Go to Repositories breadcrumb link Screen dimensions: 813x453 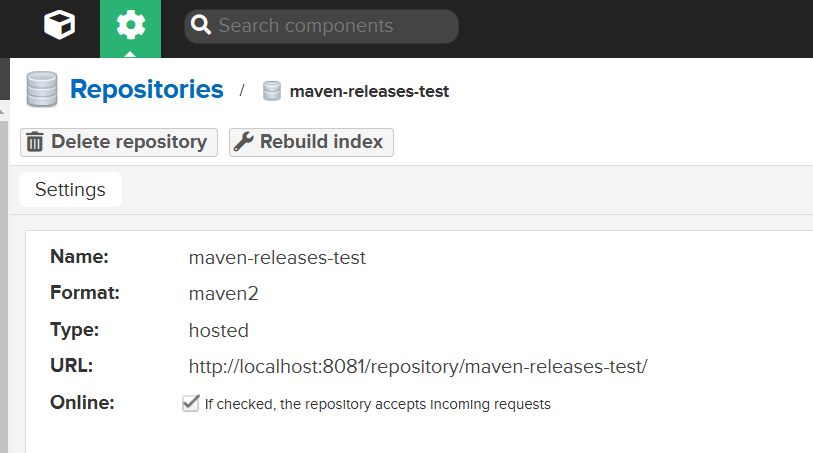(147, 89)
